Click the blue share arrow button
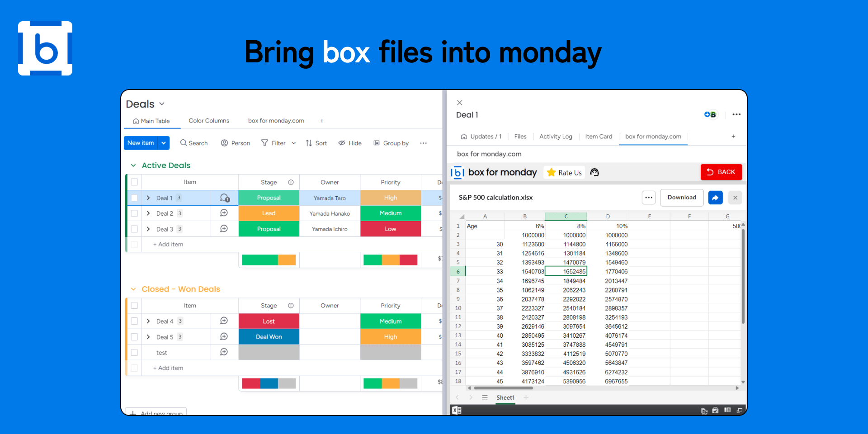Image resolution: width=868 pixels, height=434 pixels. [x=715, y=198]
